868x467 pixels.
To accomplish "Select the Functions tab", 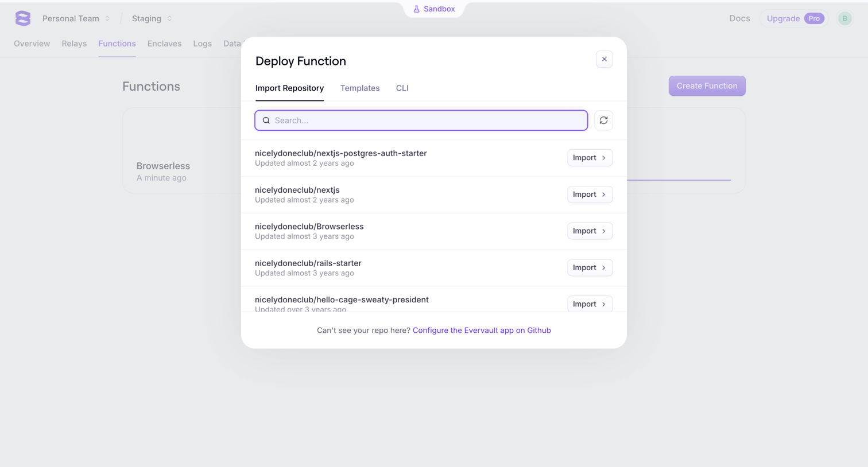I will (x=117, y=44).
